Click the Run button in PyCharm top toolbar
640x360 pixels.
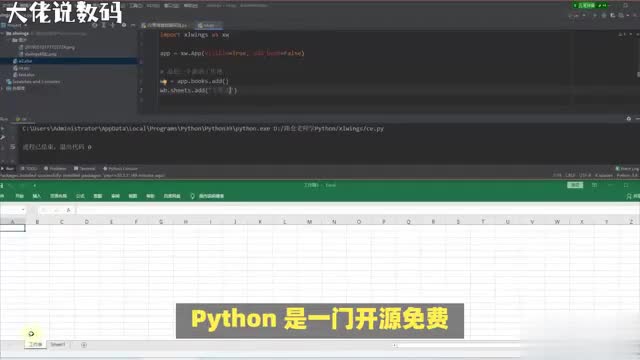[595, 15]
